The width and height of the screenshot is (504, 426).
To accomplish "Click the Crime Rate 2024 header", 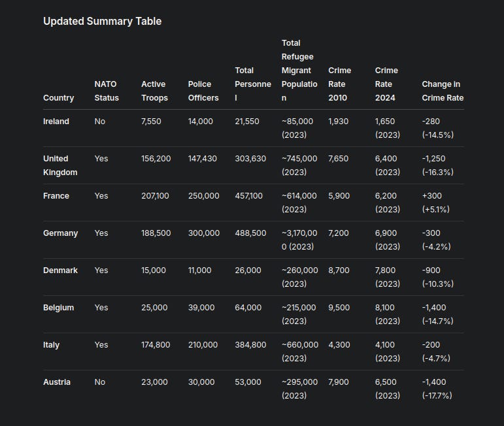I will click(x=386, y=84).
